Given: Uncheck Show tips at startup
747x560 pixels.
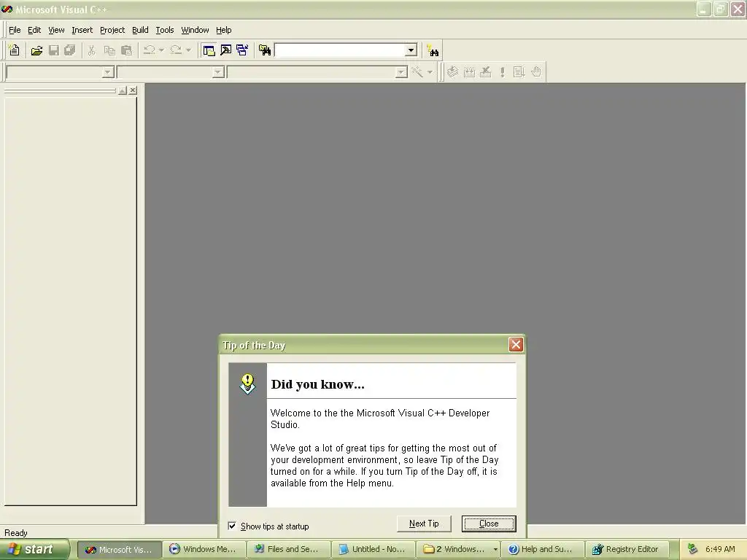Looking at the screenshot, I should tap(232, 526).
